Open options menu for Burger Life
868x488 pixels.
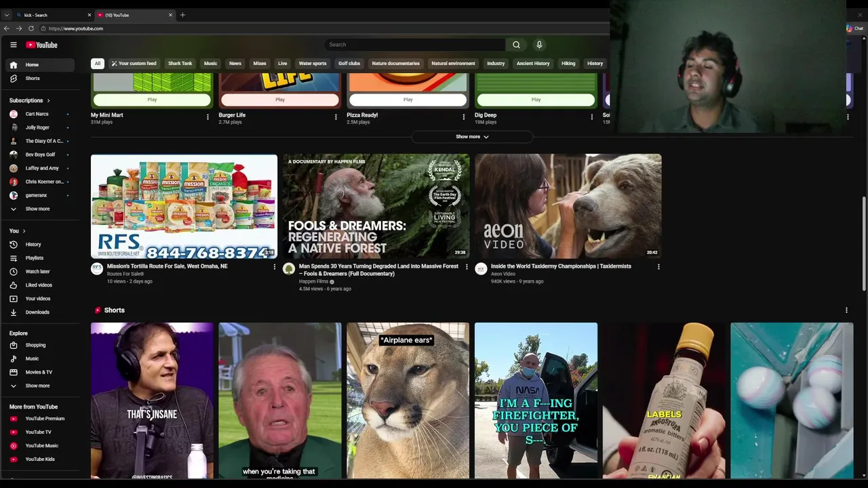pos(336,117)
